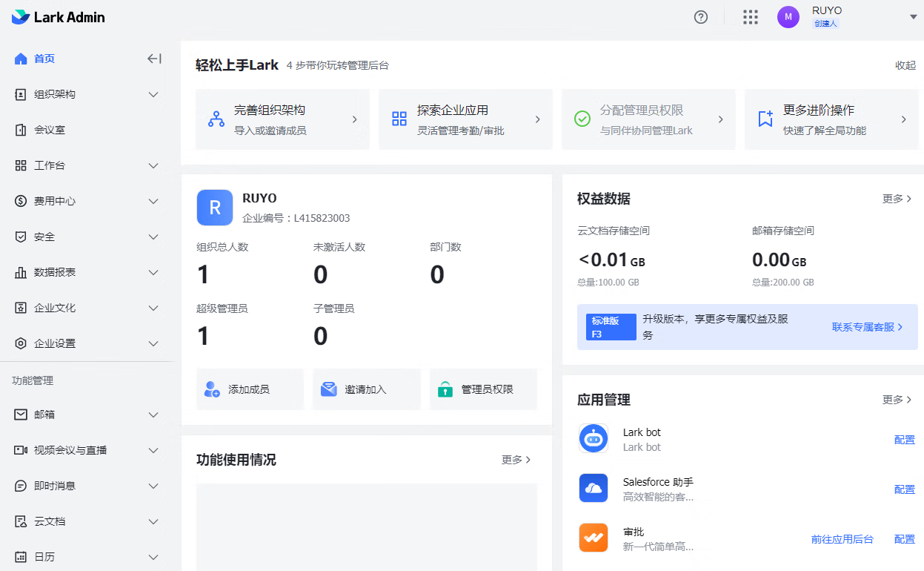Screen dimensions: 924x571
Task: Open the nine-dot app launcher grid
Action: coord(751,17)
